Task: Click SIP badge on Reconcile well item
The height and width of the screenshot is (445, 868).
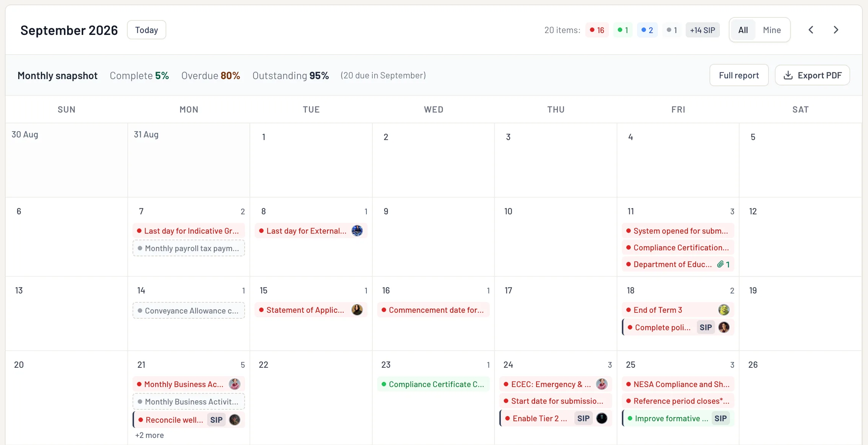Action: point(216,420)
